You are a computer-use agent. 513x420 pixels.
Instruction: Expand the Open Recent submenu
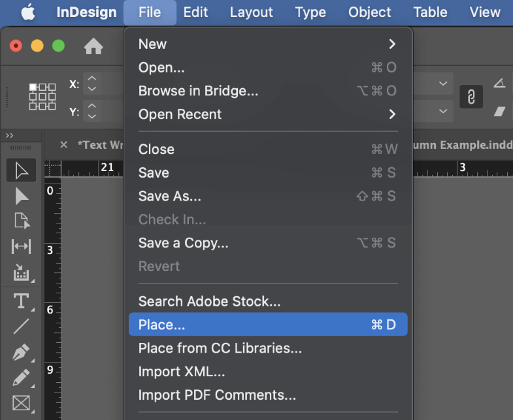pyautogui.click(x=268, y=114)
